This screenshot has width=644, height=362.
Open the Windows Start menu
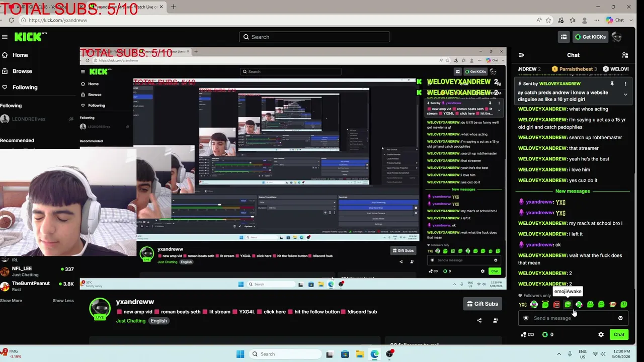(240, 354)
